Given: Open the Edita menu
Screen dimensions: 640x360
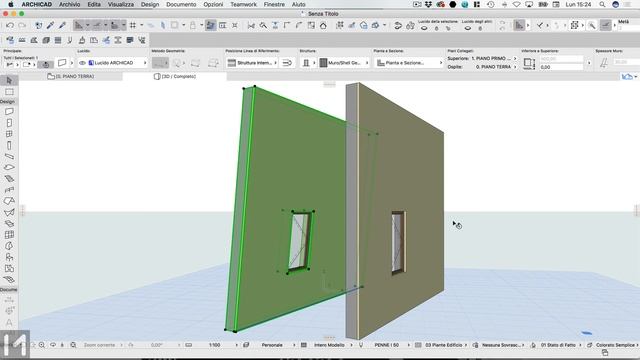Looking at the screenshot, I should [x=94, y=4].
